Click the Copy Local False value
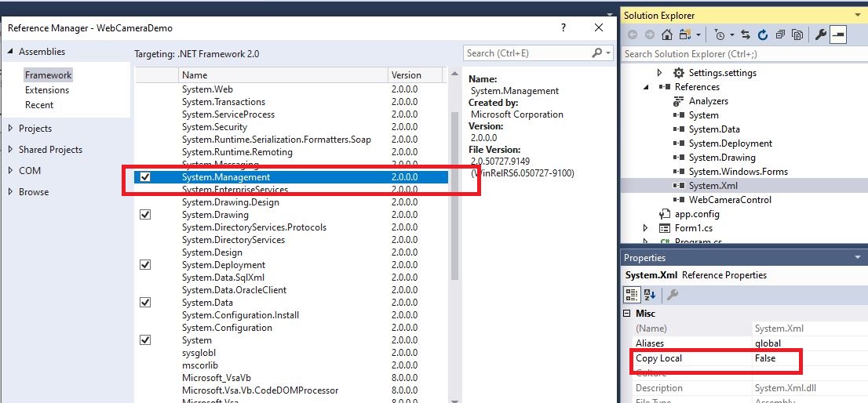The height and width of the screenshot is (403, 868). point(765,358)
